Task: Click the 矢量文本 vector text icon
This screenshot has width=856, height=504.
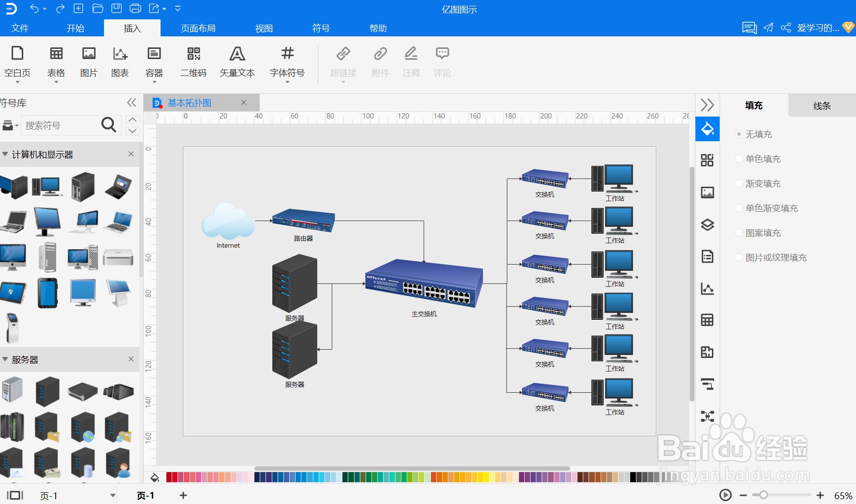Action: (x=237, y=62)
